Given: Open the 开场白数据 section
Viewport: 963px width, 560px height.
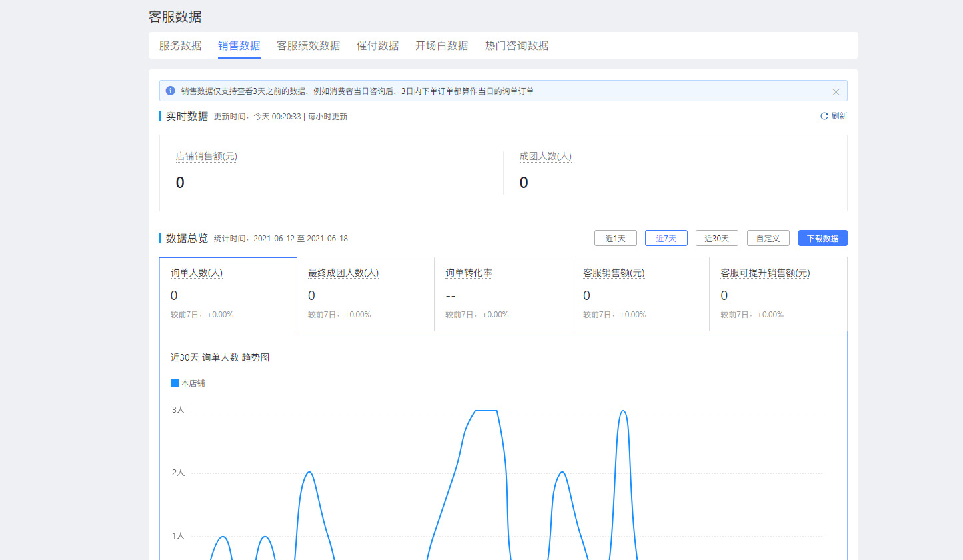Looking at the screenshot, I should coord(441,45).
